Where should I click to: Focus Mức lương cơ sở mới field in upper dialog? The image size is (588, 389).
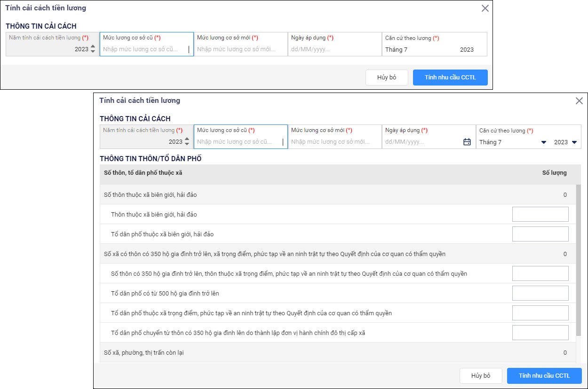click(241, 44)
